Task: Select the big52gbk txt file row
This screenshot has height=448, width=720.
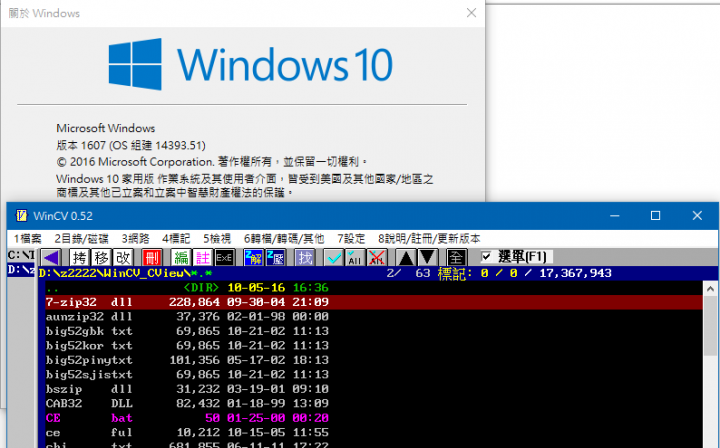Action: coord(374,331)
